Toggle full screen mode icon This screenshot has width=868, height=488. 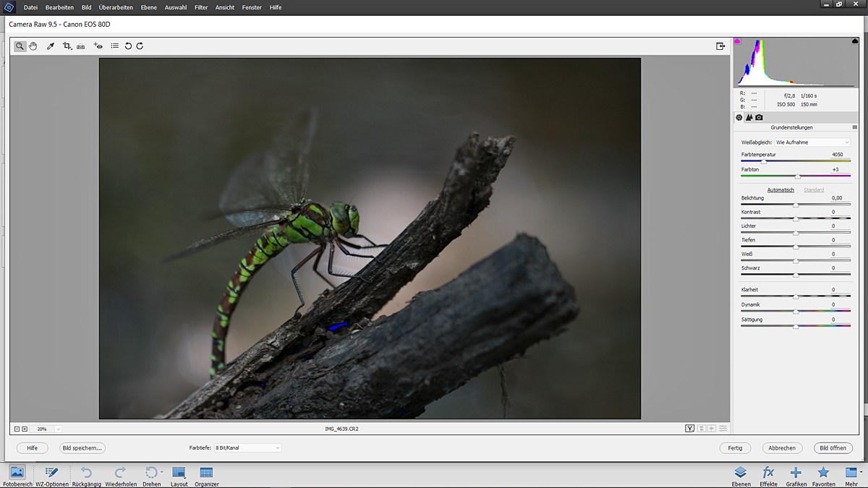(720, 46)
